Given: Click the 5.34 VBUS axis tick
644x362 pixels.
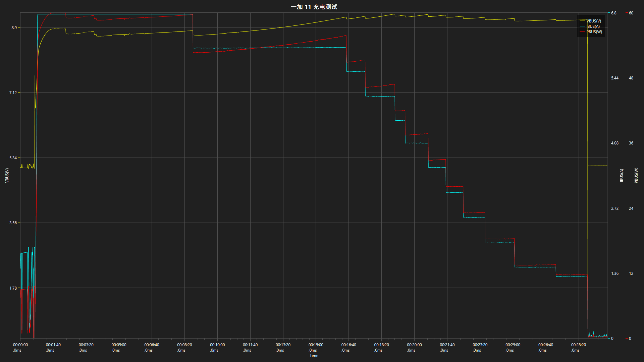Looking at the screenshot, I should click(13, 158).
